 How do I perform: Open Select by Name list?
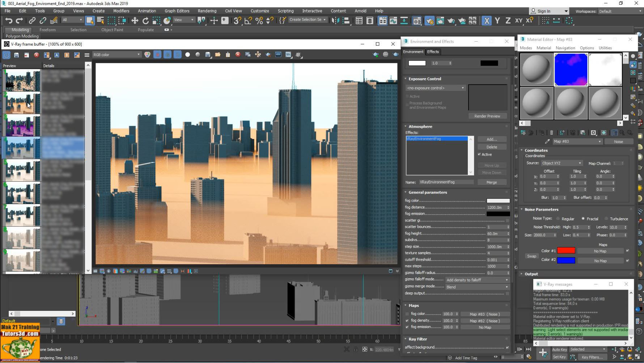pyautogui.click(x=101, y=21)
